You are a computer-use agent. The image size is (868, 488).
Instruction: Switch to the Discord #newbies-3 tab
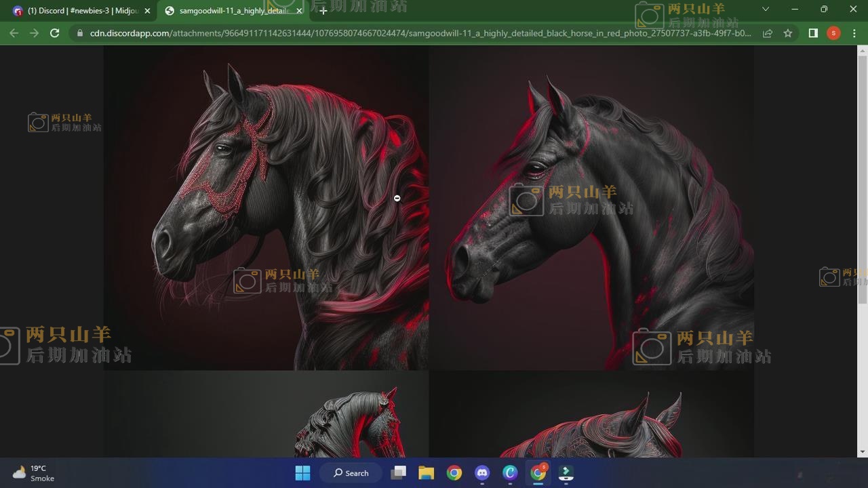click(78, 11)
